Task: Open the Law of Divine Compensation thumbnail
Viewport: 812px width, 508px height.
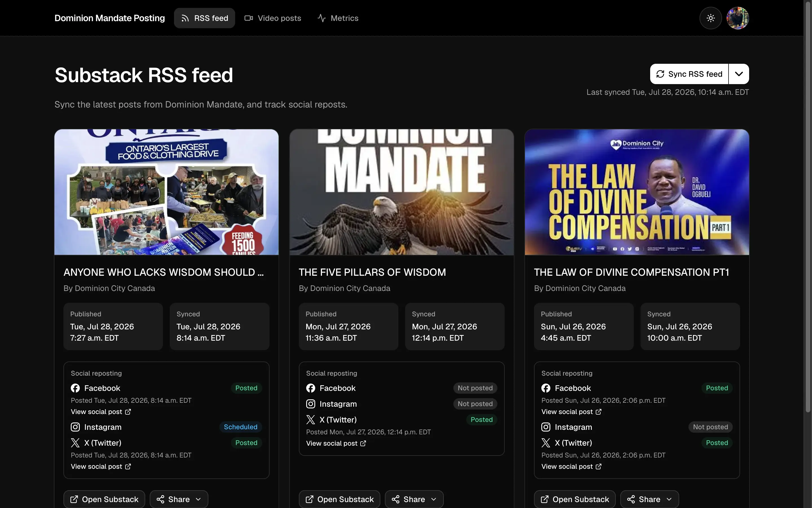Action: click(637, 192)
